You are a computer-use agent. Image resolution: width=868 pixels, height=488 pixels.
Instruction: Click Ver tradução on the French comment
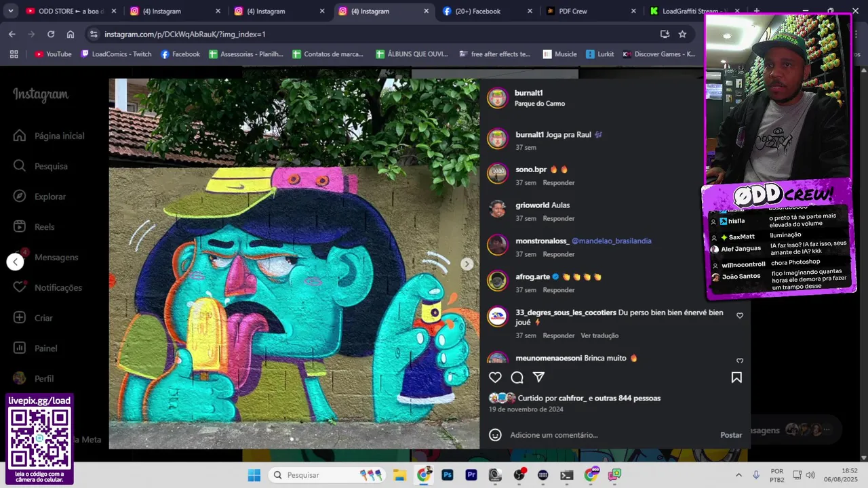coord(599,335)
